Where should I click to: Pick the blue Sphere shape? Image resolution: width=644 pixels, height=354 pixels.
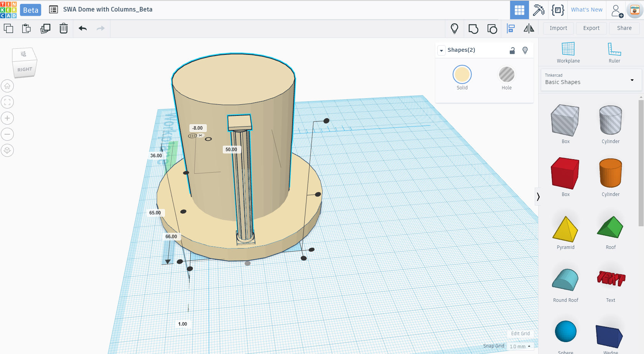tap(565, 332)
